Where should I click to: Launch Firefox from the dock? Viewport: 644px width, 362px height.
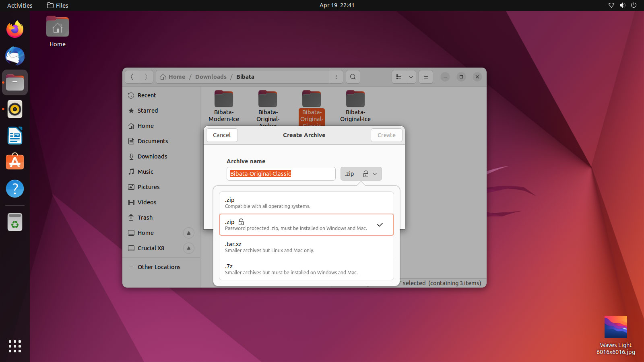pos(14,29)
